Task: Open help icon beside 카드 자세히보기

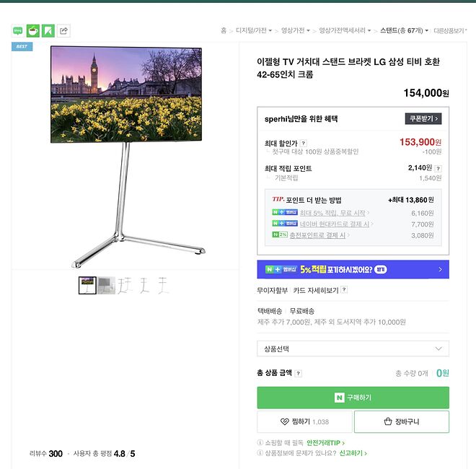Action: pos(344,290)
